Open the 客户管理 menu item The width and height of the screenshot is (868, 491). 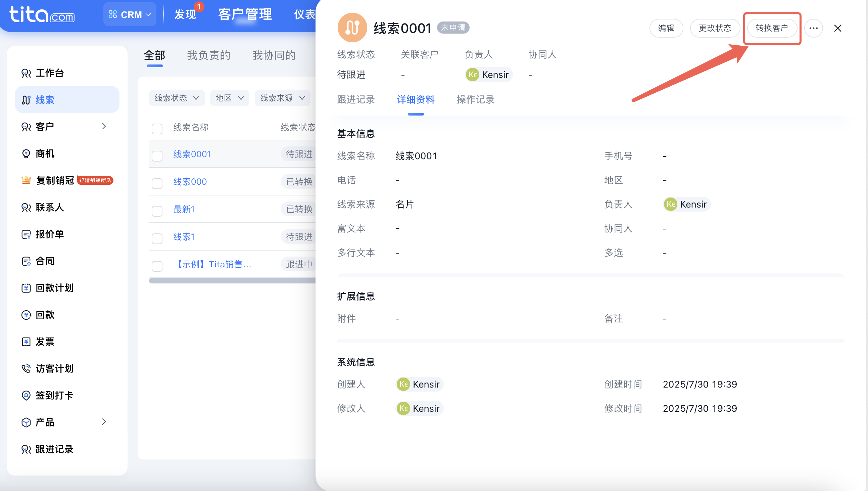(x=245, y=14)
